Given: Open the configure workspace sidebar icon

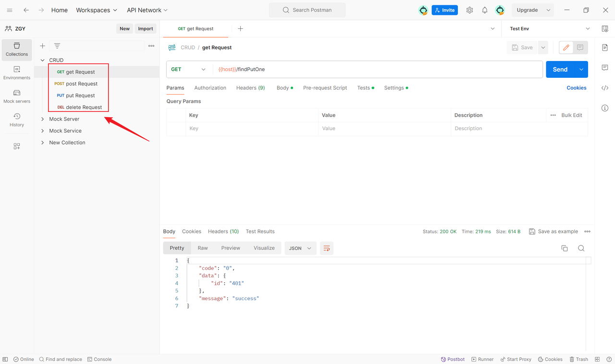Looking at the screenshot, I should pos(17,146).
